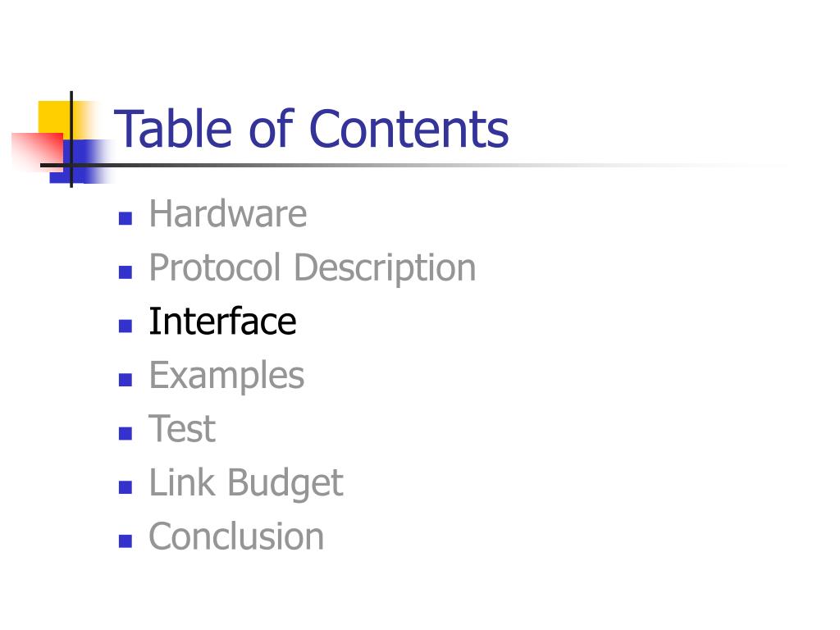Viewport: 840px width, 630px height.
Task: Click the blue square in the logo
Action: pyautogui.click(x=81, y=162)
